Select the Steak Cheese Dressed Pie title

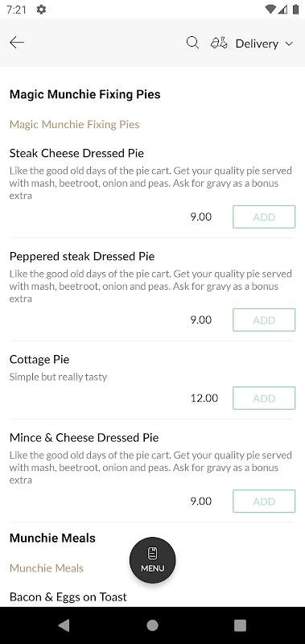[76, 153]
